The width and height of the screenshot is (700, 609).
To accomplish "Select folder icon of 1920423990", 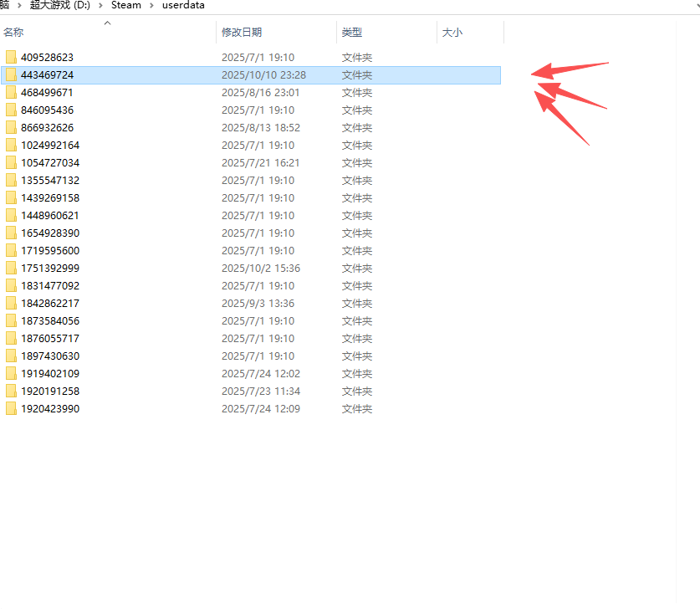I will click(x=11, y=409).
